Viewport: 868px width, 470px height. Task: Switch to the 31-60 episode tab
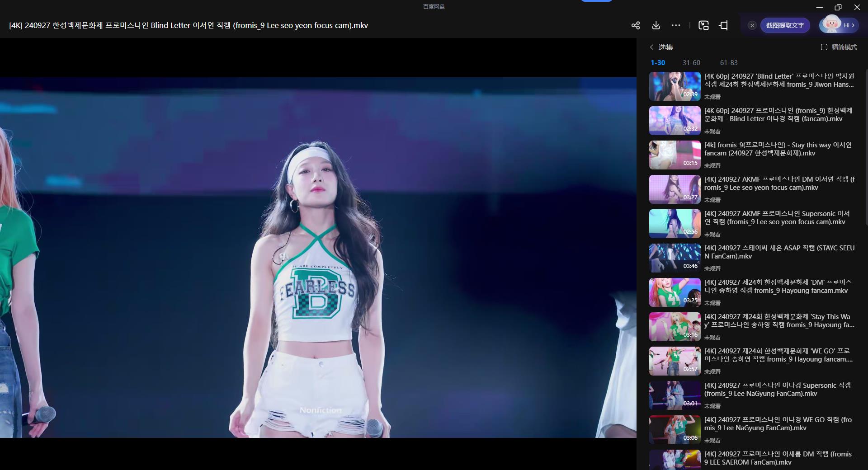(x=691, y=63)
